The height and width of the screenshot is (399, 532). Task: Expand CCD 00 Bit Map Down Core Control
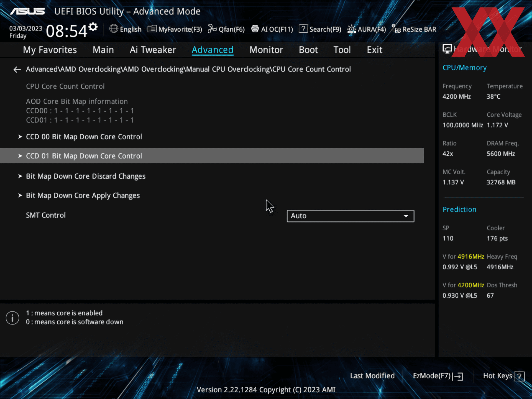84,137
